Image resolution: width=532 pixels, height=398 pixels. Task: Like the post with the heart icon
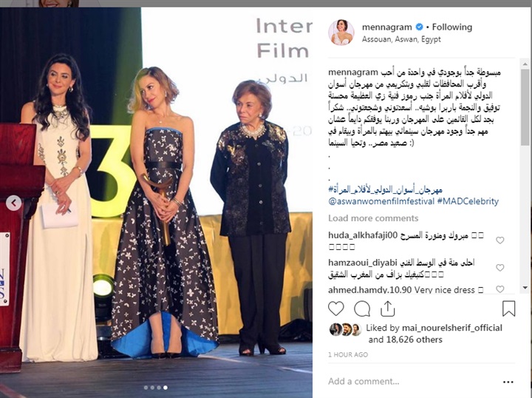point(336,308)
